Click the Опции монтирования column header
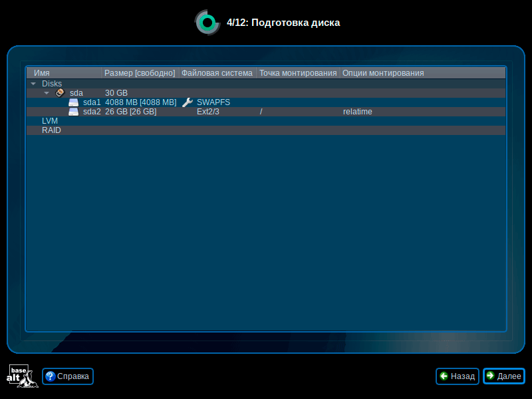The width and height of the screenshot is (532, 399). pos(423,73)
